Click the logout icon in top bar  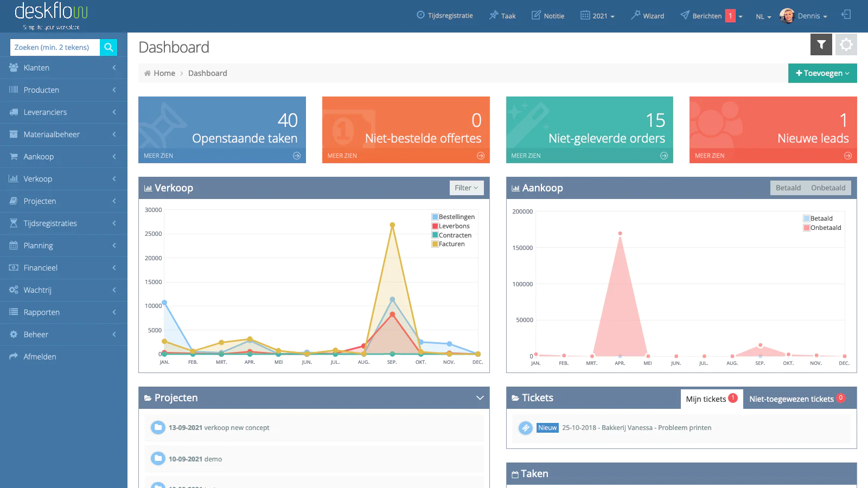coord(846,15)
